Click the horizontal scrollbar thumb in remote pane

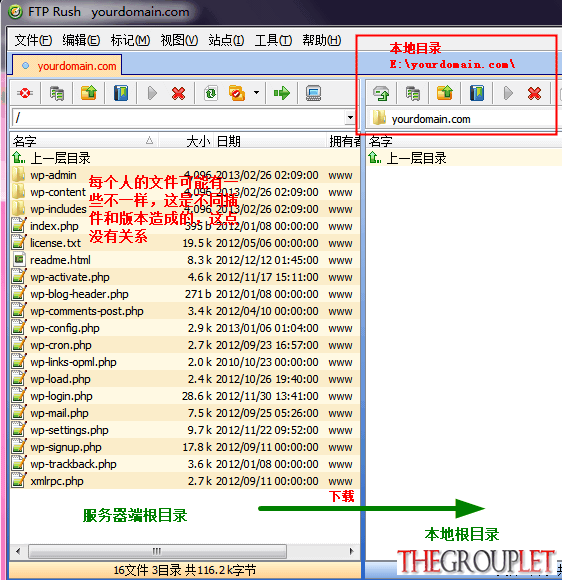[157, 551]
